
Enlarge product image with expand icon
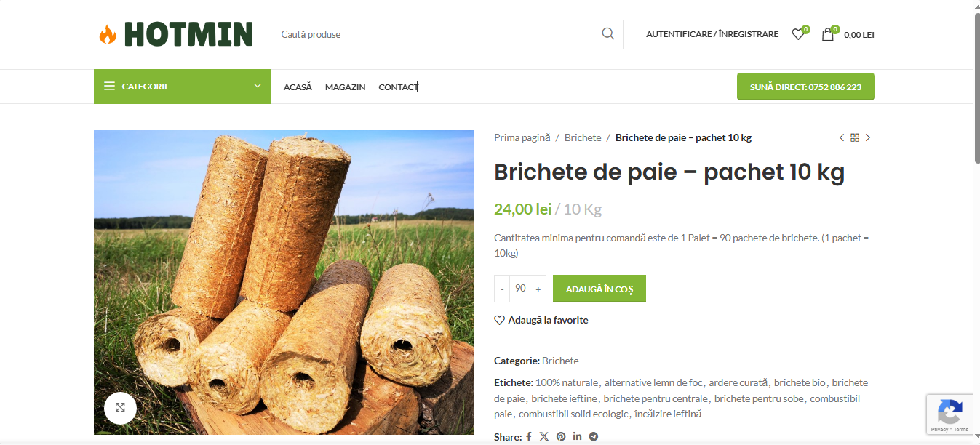[x=120, y=407]
